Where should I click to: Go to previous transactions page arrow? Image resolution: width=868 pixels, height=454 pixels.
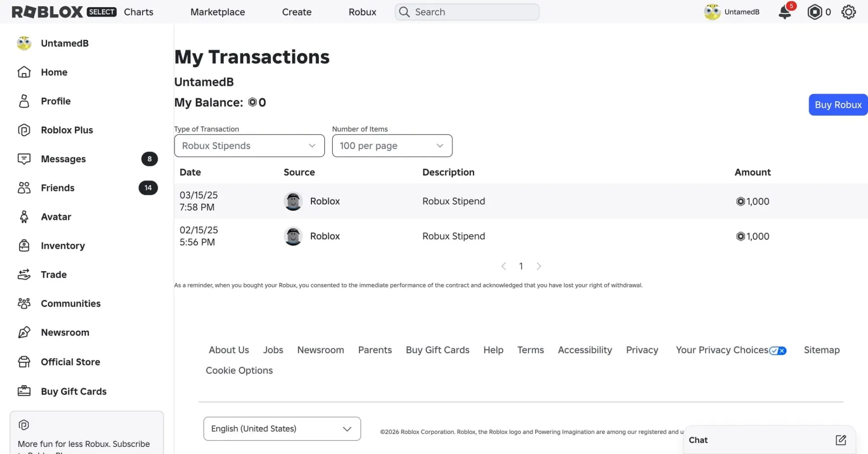click(504, 266)
